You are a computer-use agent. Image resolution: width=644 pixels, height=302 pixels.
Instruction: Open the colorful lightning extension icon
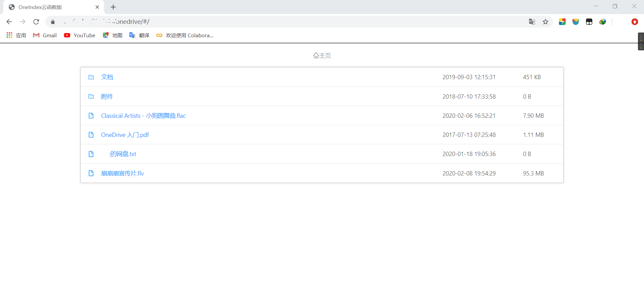pos(562,21)
